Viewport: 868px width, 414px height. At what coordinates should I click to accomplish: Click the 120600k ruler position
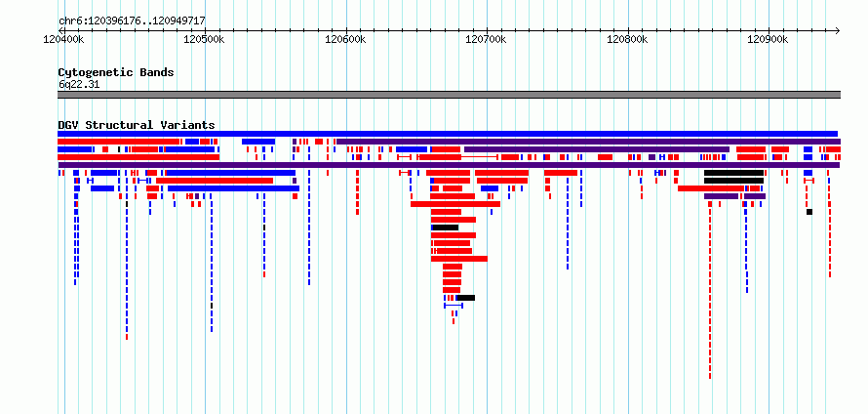(346, 39)
